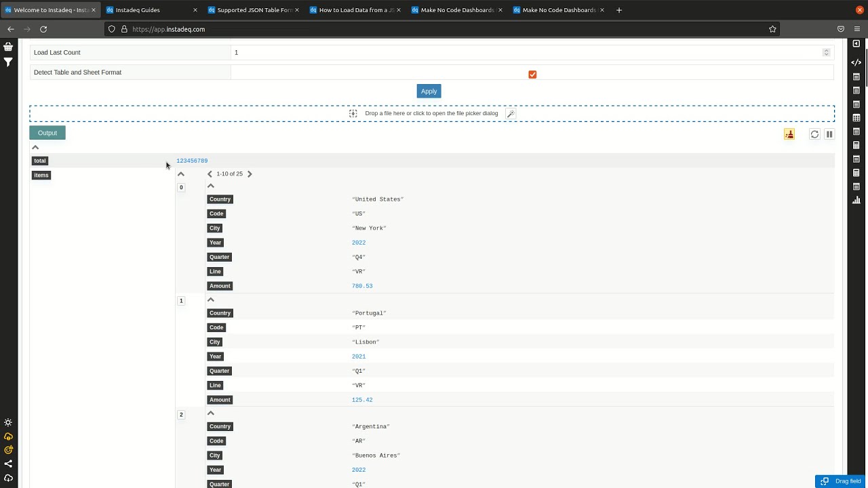Open file picker via drop area text
The image size is (868, 488).
coord(431,113)
